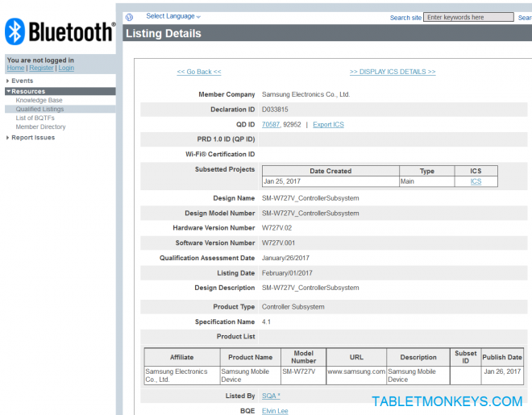Click Design Description value text
The height and width of the screenshot is (415, 532).
[x=310, y=288]
